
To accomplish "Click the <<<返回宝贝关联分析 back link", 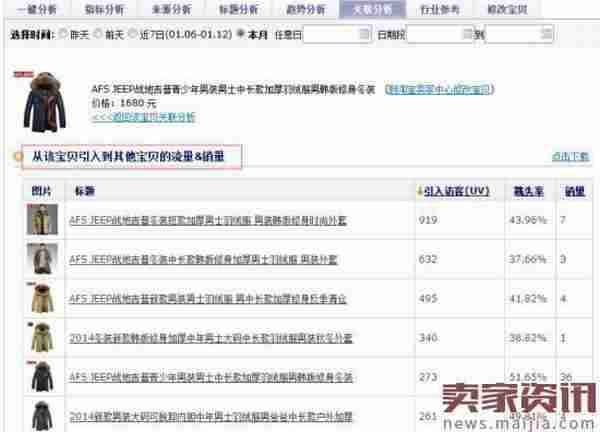I will 143,117.
